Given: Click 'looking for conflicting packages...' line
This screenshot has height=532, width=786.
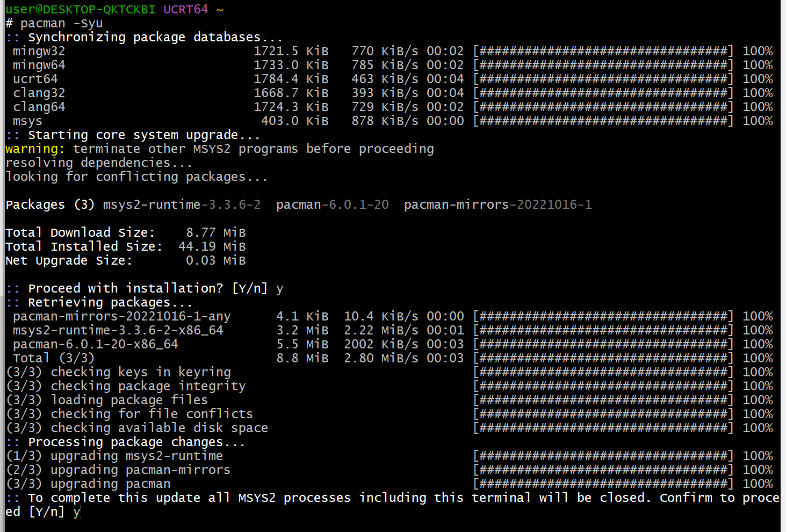Looking at the screenshot, I should pos(136,177).
